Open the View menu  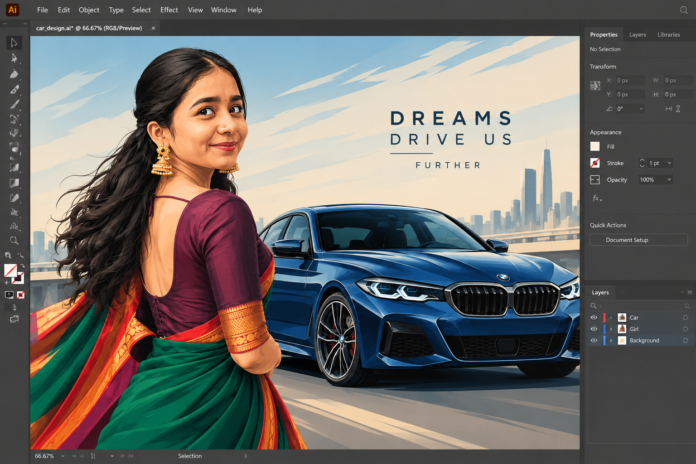tap(195, 10)
